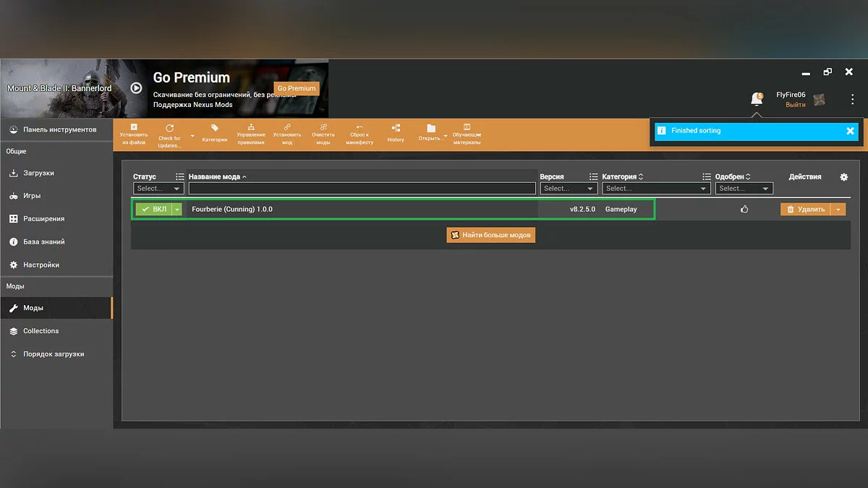This screenshot has height=488, width=868.
Task: Open the Одобрен filter Select dropdown
Action: pos(744,188)
